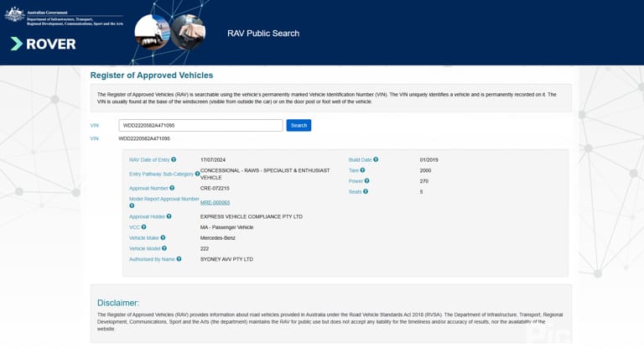Viewport: 644px width, 359px height.
Task: Select the Mercedes-Benz make value
Action: [x=218, y=238]
